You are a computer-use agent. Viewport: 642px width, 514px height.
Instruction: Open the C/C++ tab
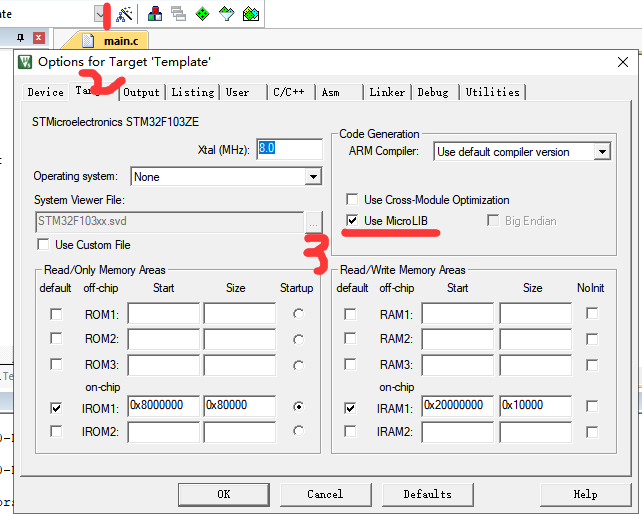click(x=289, y=93)
